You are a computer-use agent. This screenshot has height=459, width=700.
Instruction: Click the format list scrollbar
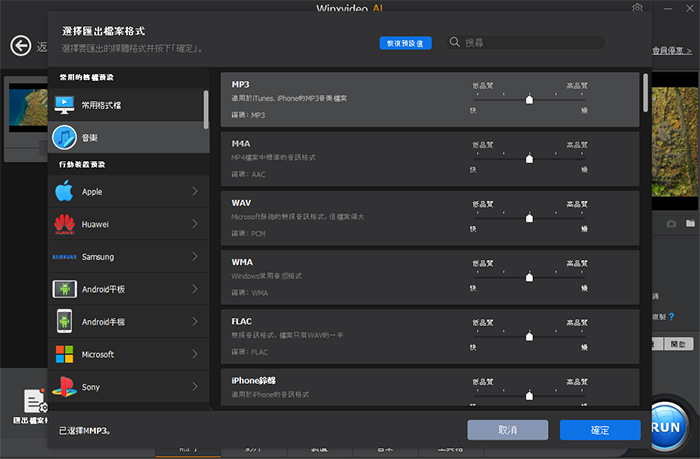[646, 93]
